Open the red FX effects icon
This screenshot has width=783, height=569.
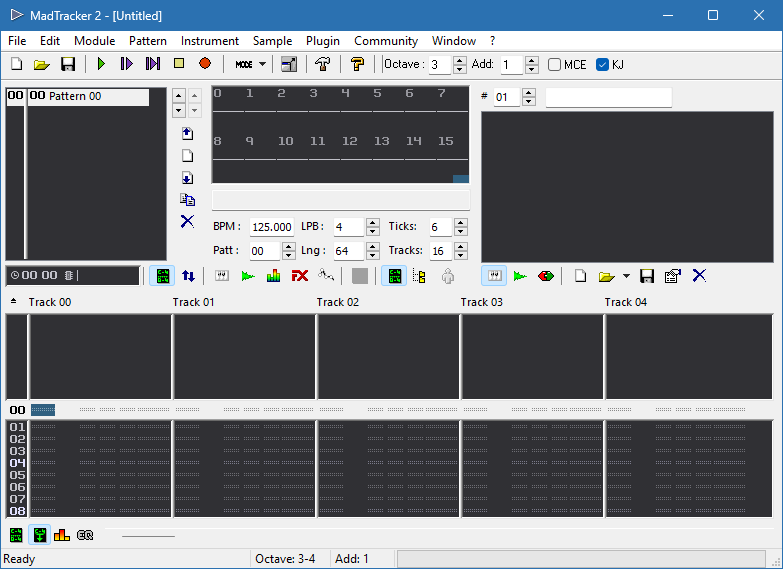300,276
